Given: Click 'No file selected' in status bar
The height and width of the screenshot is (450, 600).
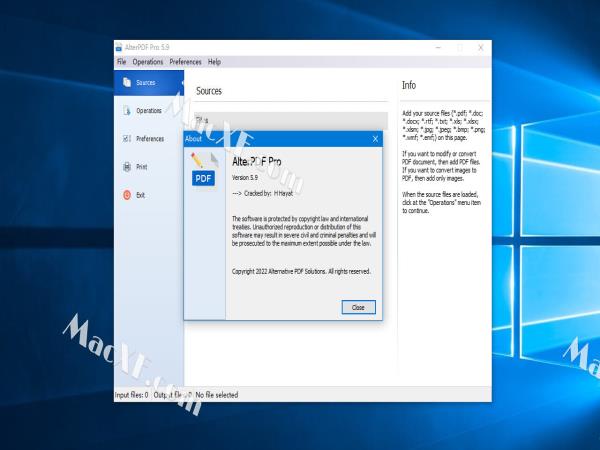Looking at the screenshot, I should tap(217, 395).
